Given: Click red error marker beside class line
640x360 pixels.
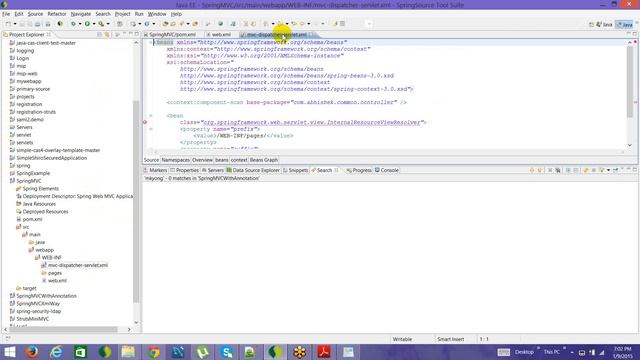Looking at the screenshot, I should [x=145, y=122].
